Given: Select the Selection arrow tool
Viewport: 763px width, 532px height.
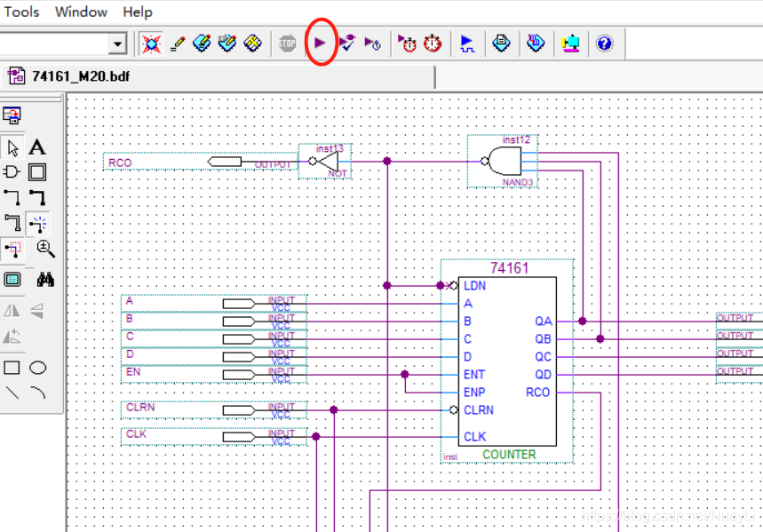Looking at the screenshot, I should coord(12,147).
